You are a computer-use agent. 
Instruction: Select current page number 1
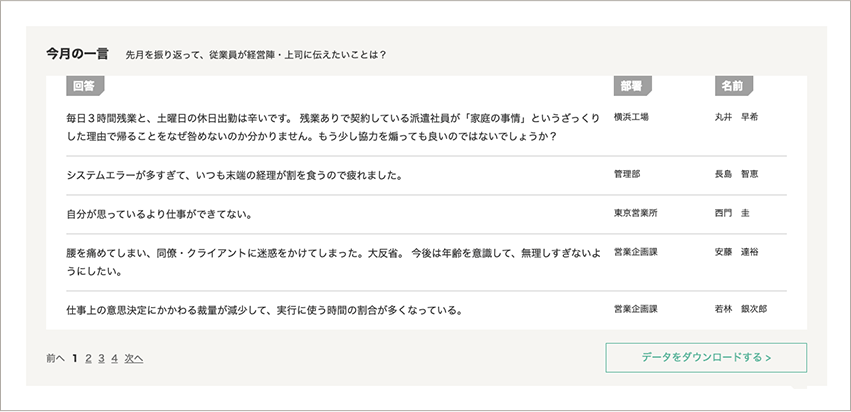coord(75,358)
